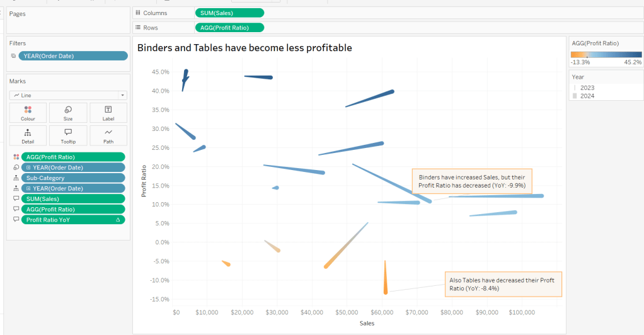
Task: Select the YEAR(Order Date) pill in Filters
Action: pos(72,56)
